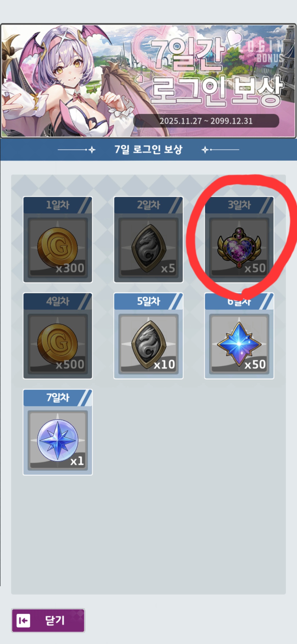Tap the 1일차 card header label
The height and width of the screenshot is (644, 297).
pyautogui.click(x=57, y=205)
